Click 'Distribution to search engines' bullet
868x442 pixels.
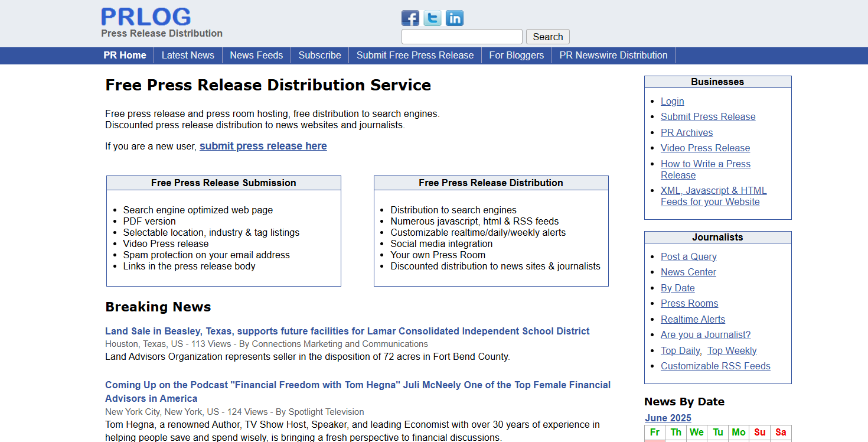point(453,210)
